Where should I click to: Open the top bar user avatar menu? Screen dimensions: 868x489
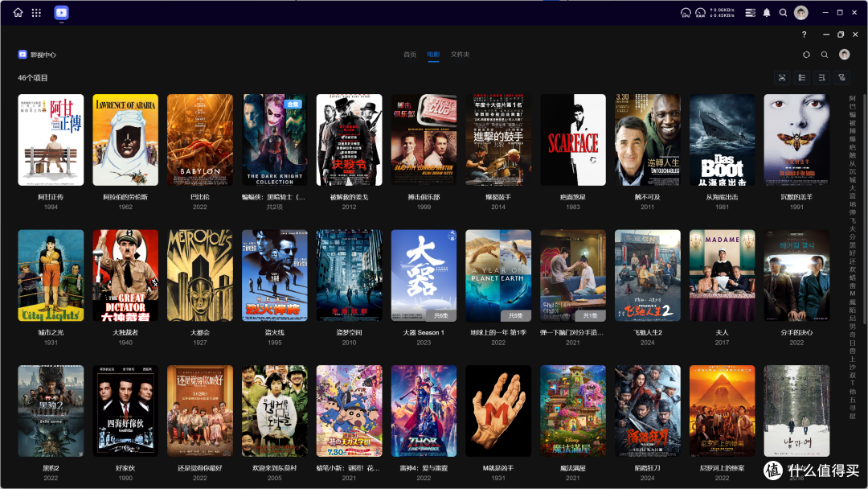pyautogui.click(x=801, y=12)
